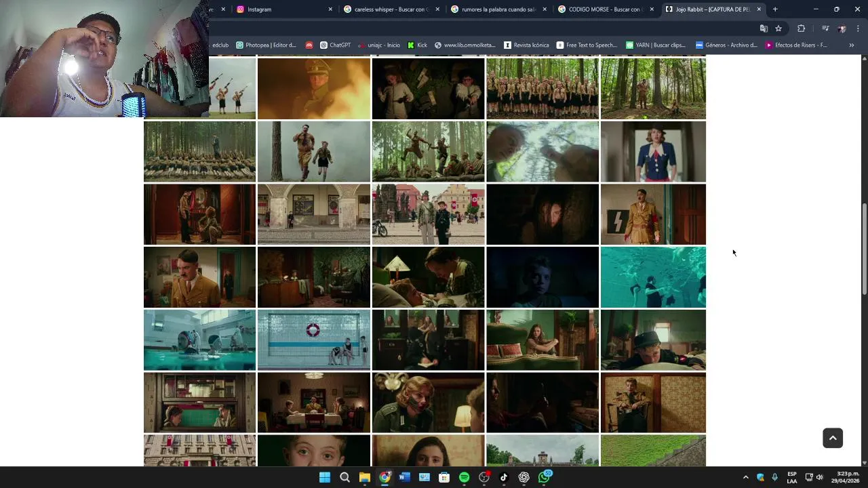
Task: Open Microsoft Word from the taskbar
Action: point(404,477)
